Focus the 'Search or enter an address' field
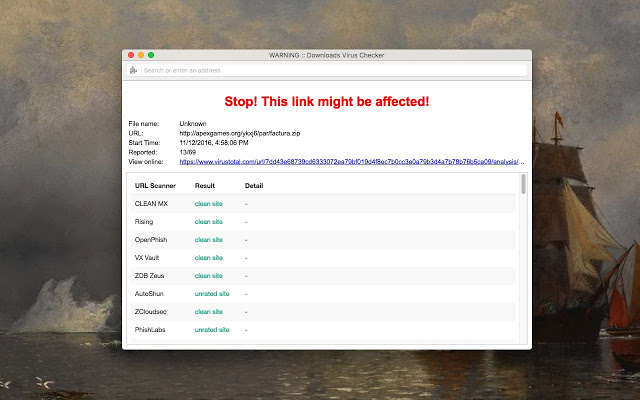Viewport: 640px width, 400px height. point(332,70)
